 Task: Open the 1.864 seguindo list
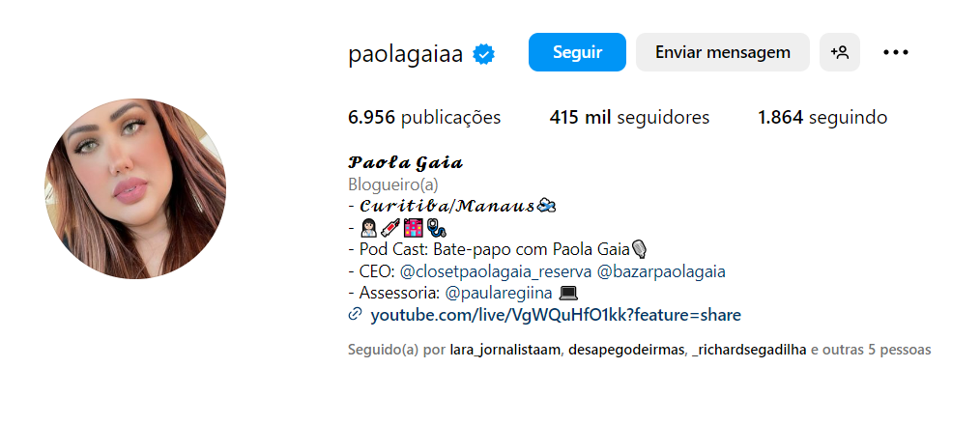tap(822, 118)
